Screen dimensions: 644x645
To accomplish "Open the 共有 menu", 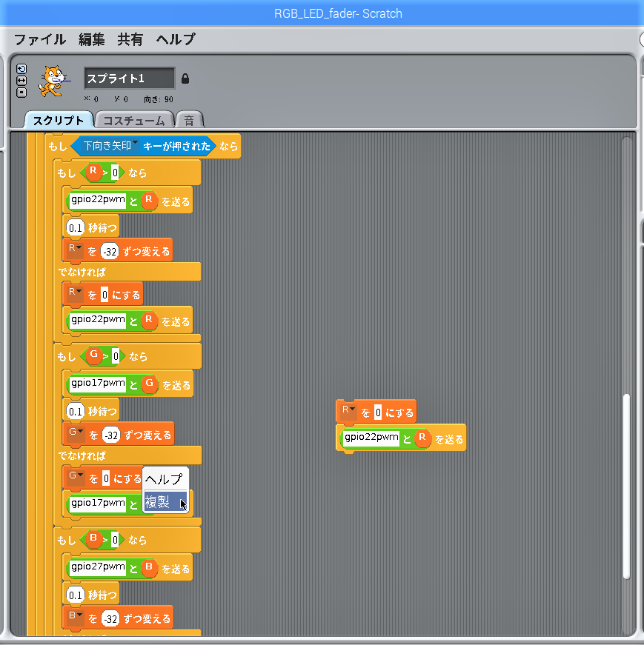I will (130, 39).
